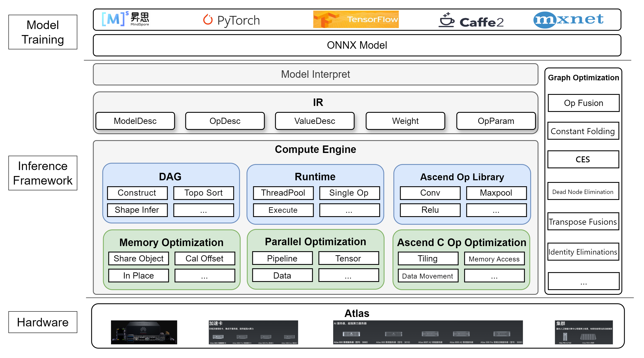644x358 pixels.
Task: Click the AI servers product image
Action: click(x=428, y=332)
